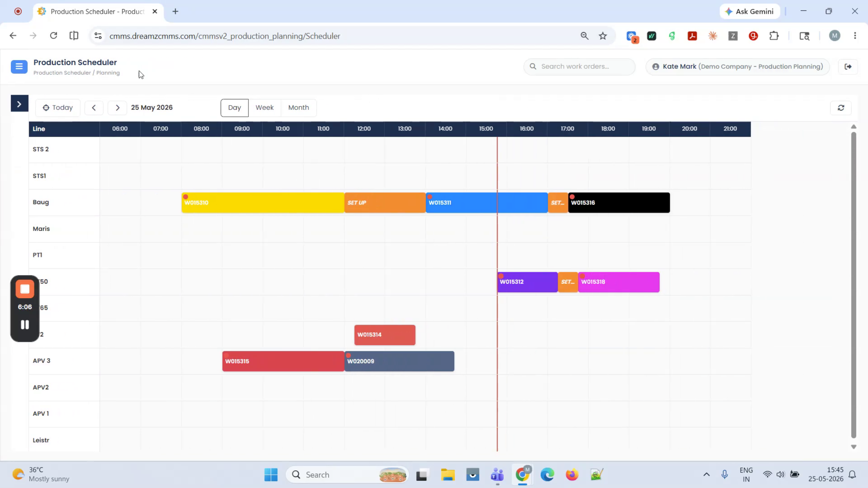The height and width of the screenshot is (488, 868).
Task: Open the browser zoom magnifier icon
Action: click(x=584, y=36)
